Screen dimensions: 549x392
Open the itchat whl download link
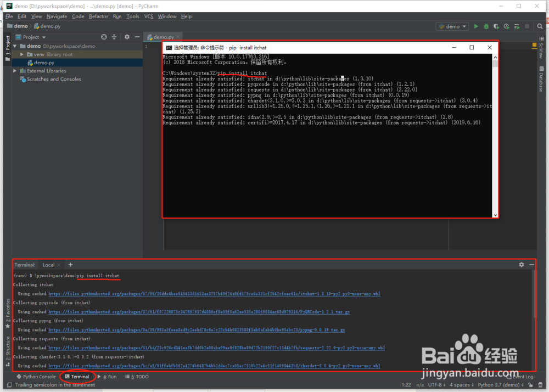point(214,294)
